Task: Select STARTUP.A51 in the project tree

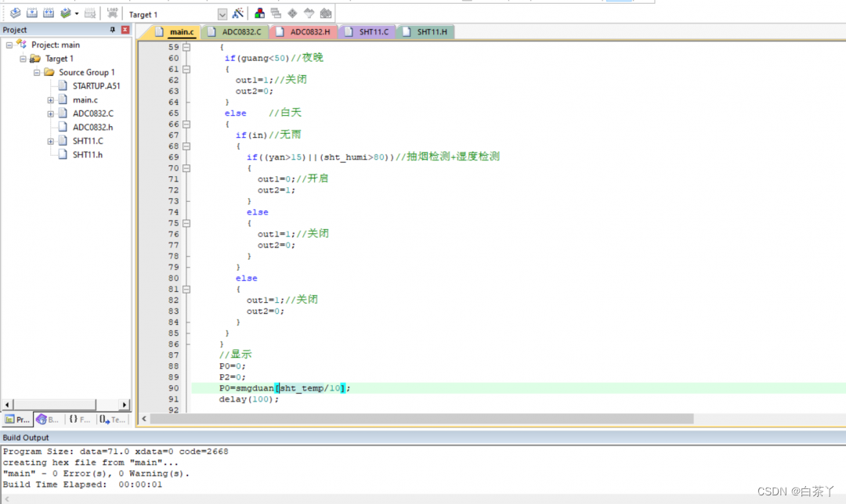Action: click(96, 86)
